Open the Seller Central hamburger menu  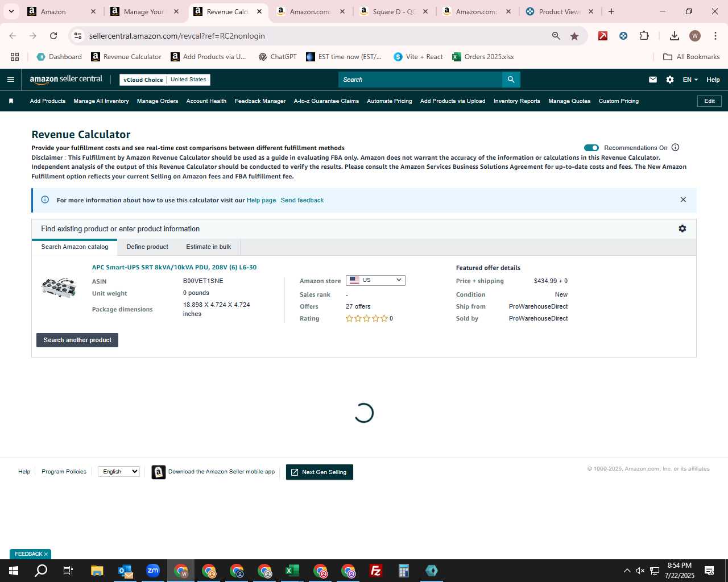pyautogui.click(x=10, y=80)
